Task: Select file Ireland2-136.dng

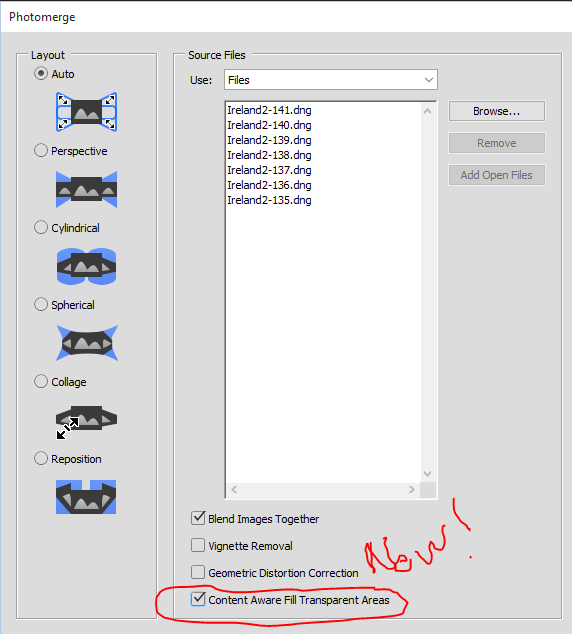Action: click(x=269, y=185)
